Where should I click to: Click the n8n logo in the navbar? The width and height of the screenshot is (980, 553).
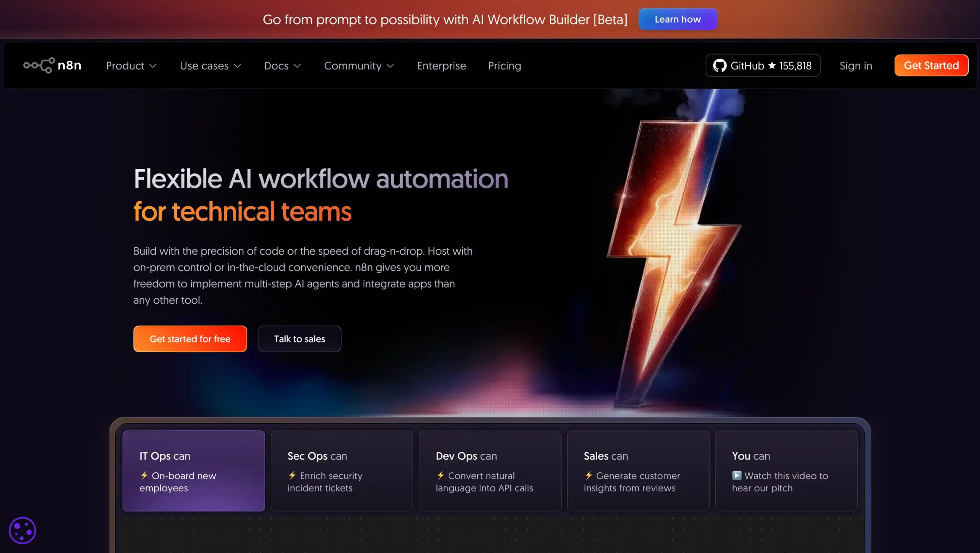(52, 65)
